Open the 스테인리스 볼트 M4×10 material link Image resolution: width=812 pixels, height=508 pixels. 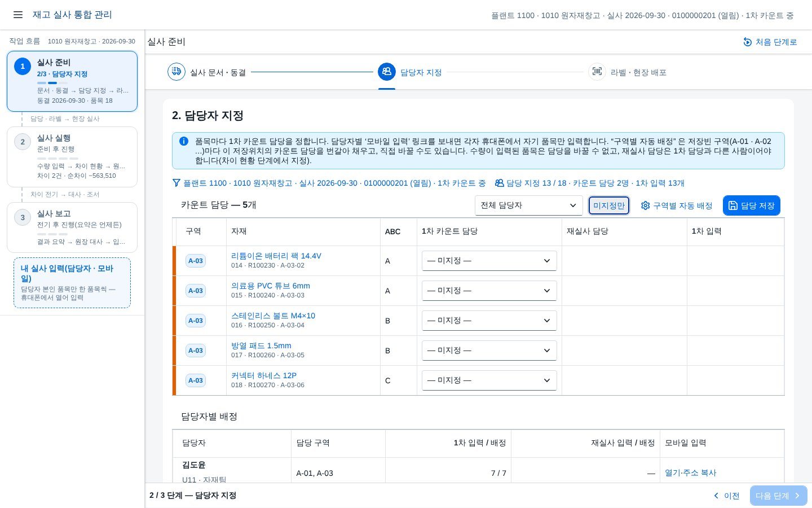[273, 316]
